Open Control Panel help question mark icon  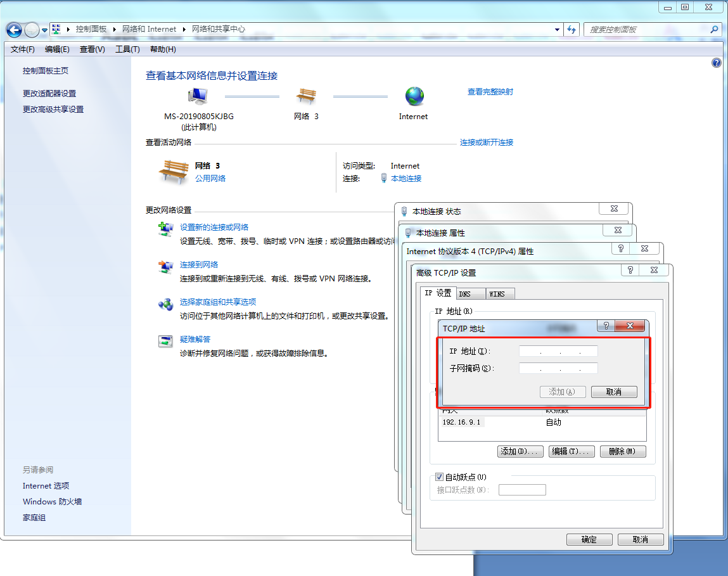(717, 63)
